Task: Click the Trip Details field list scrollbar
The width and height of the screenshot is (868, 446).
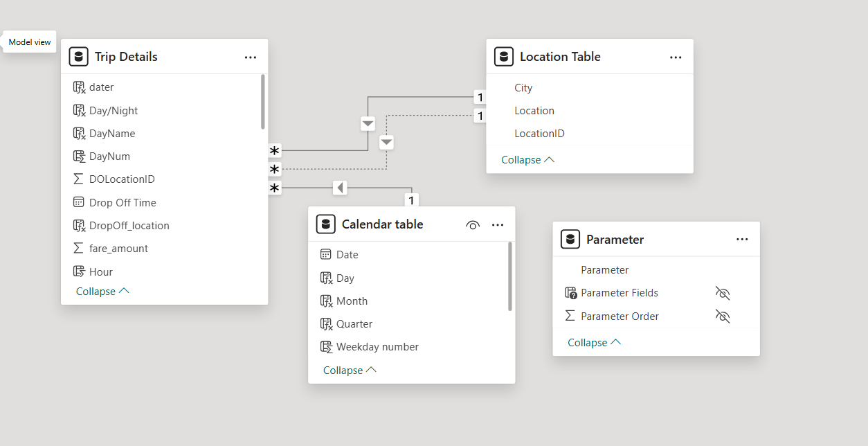Action: click(263, 102)
